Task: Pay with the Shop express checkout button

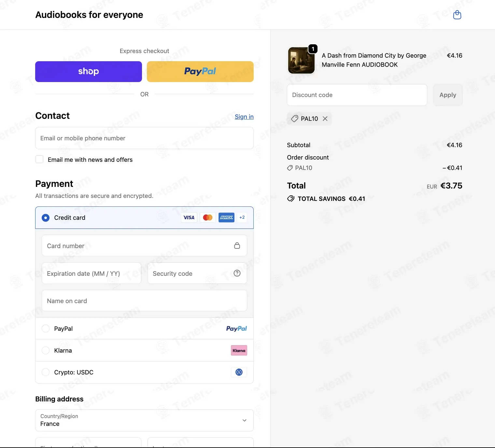Action: click(89, 72)
